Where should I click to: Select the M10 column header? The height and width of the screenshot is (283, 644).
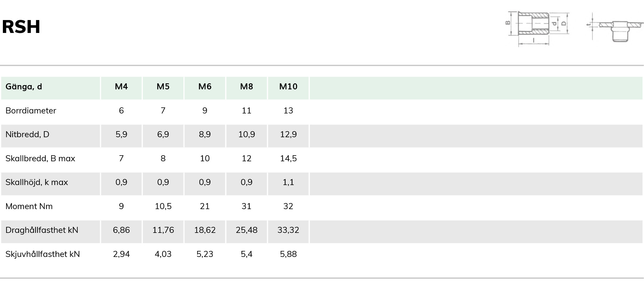click(288, 87)
